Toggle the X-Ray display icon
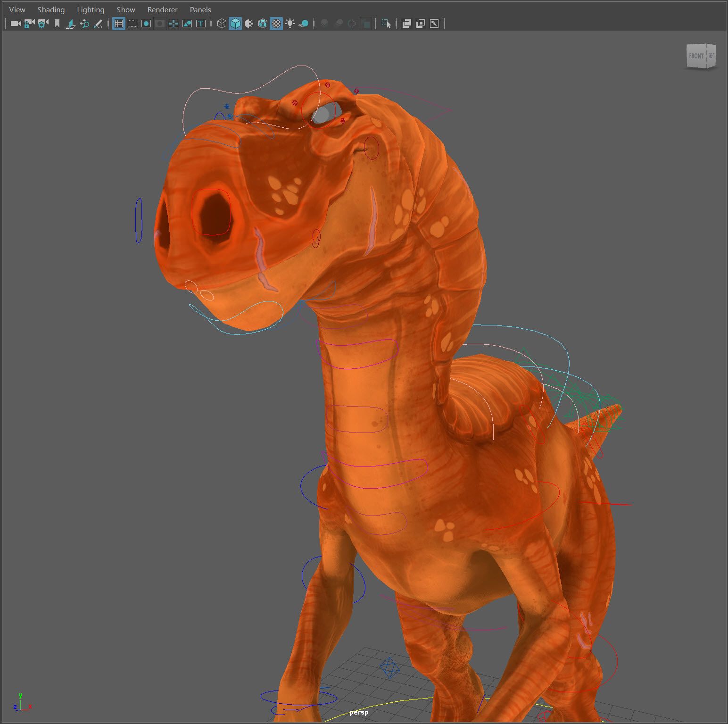Viewport: 728px width, 724px height. coord(407,24)
